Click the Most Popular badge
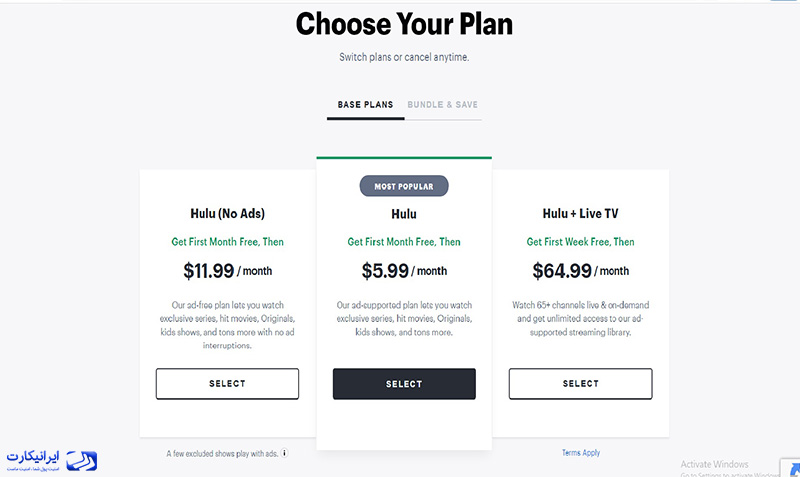This screenshot has height=477, width=800. [404, 186]
